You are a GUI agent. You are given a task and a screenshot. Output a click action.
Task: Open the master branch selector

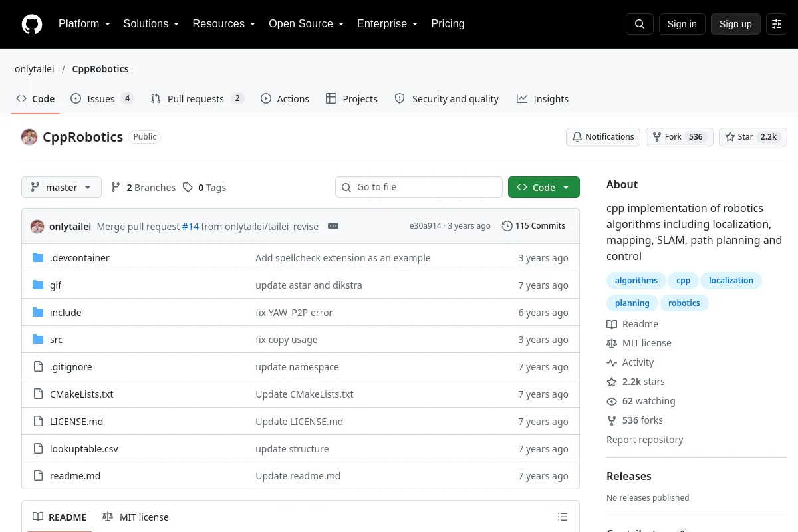[x=61, y=187]
